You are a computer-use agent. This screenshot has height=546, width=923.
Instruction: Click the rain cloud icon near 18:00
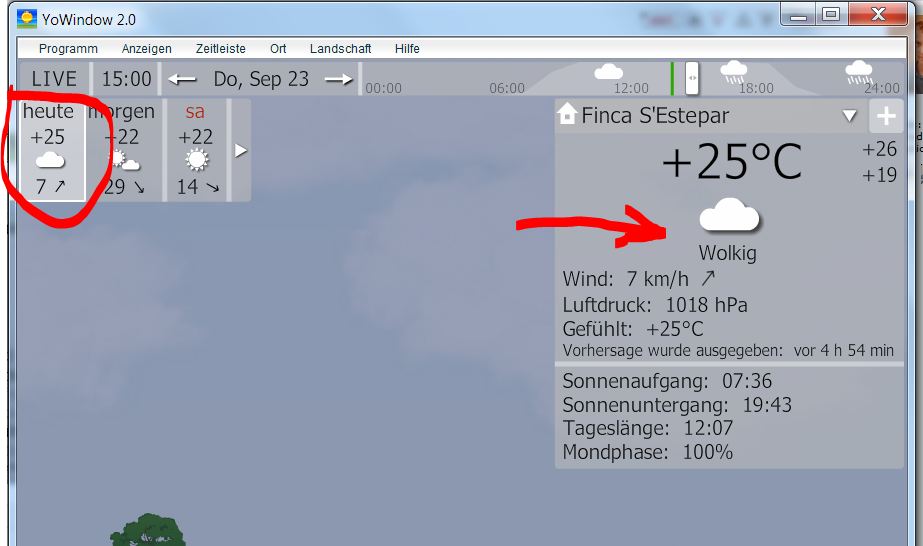(733, 72)
